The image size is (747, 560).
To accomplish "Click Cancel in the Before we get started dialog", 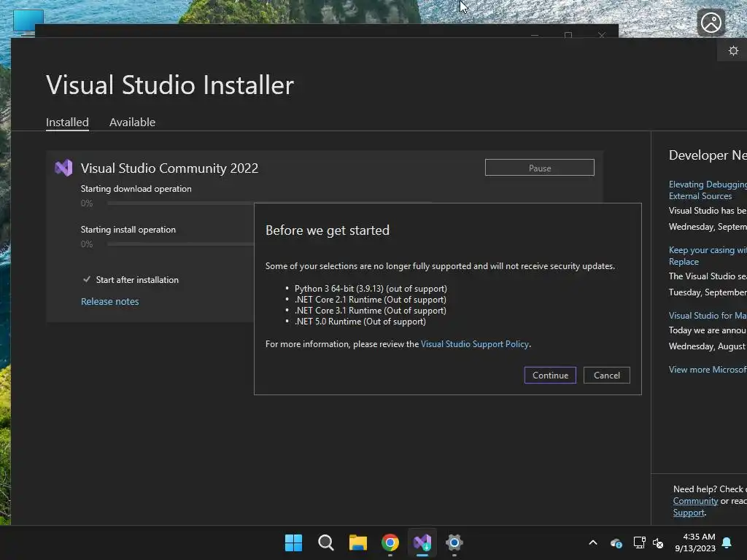I will pyautogui.click(x=606, y=376).
